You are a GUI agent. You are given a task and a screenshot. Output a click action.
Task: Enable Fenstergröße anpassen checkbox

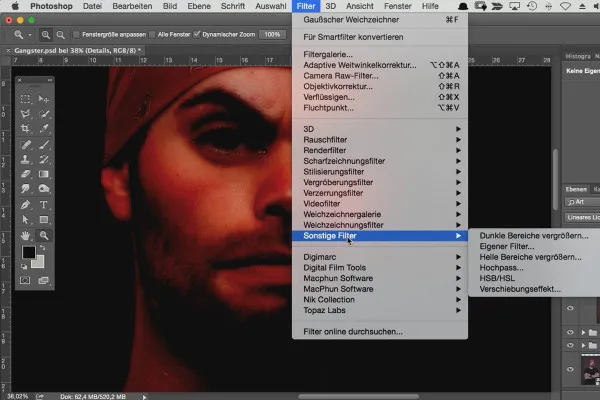pos(76,35)
